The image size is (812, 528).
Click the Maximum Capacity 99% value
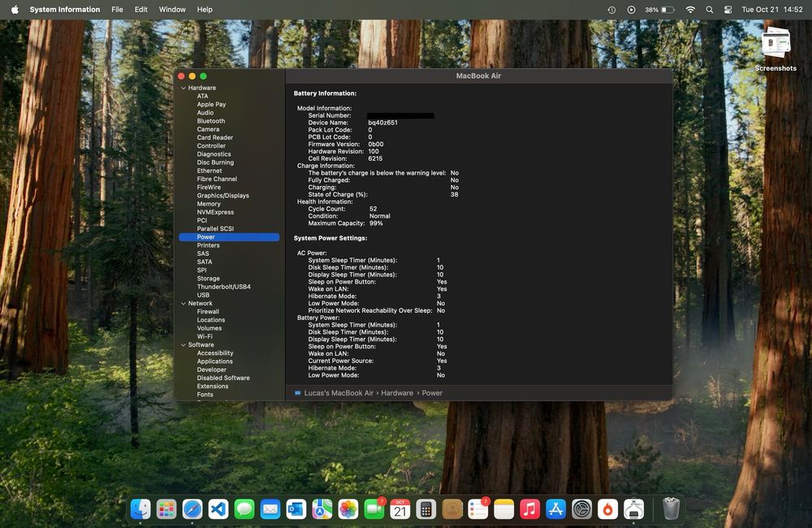point(376,223)
